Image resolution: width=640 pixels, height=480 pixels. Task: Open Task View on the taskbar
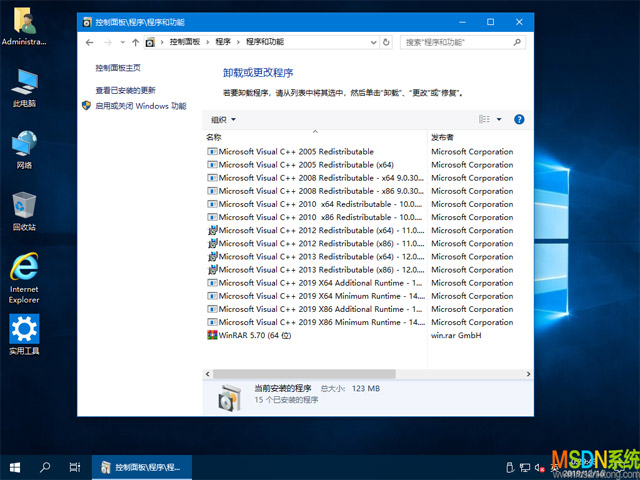[x=75, y=467]
